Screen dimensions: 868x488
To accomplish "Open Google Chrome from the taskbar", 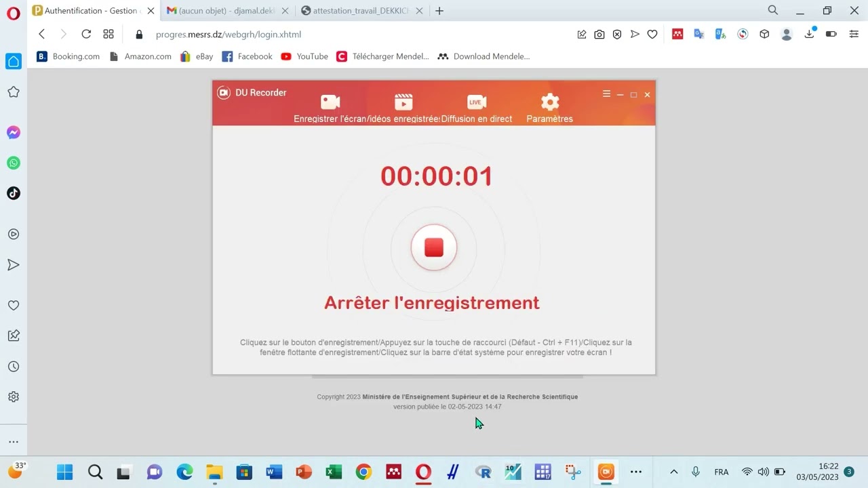I will pyautogui.click(x=363, y=472).
